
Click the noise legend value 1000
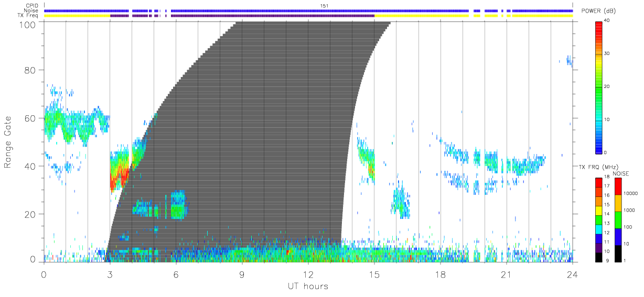point(629,210)
